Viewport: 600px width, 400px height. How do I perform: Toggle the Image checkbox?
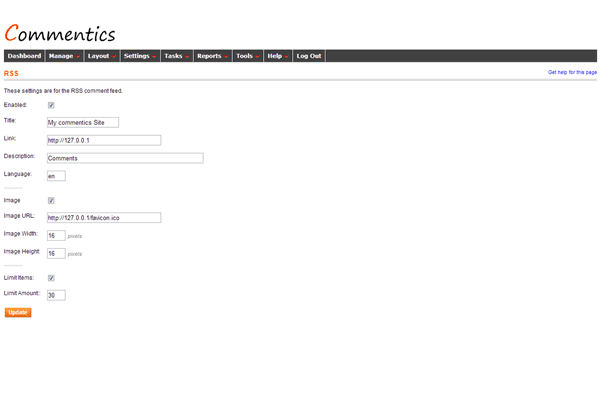51,200
